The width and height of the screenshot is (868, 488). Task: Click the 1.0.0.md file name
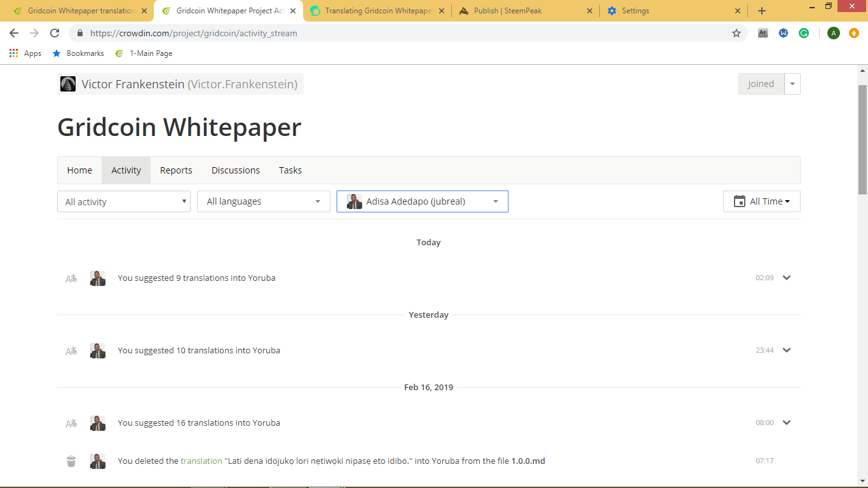pos(528,461)
